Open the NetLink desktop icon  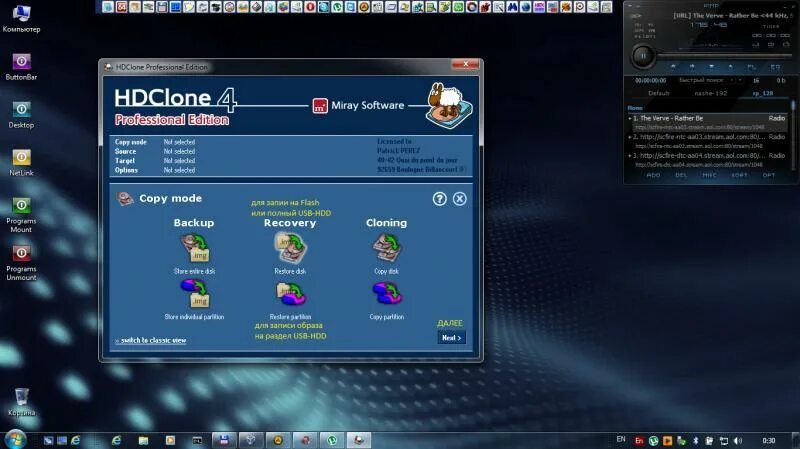point(21,163)
